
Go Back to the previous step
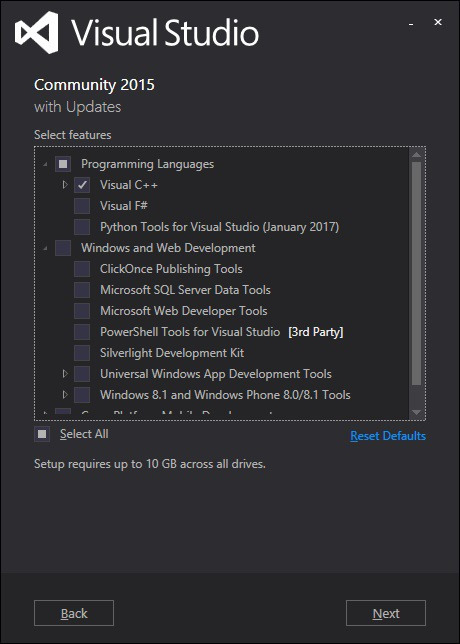[x=74, y=613]
